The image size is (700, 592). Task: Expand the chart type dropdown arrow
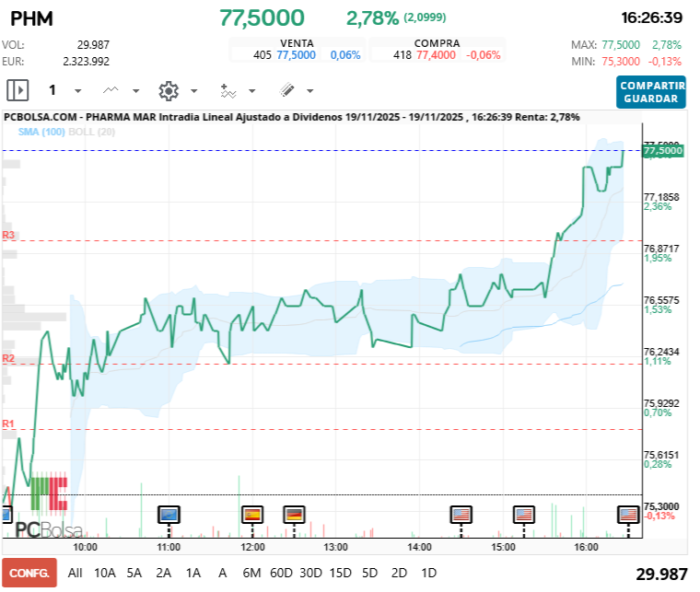click(136, 91)
